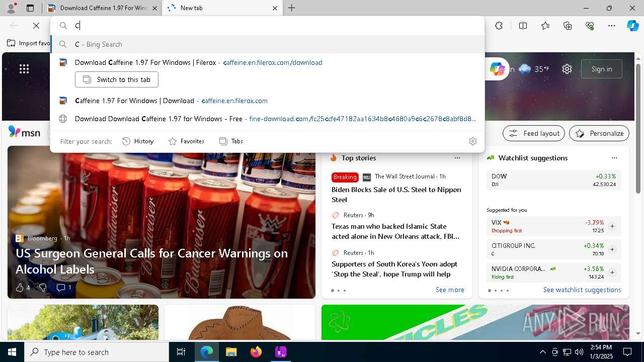Viewport: 644px width, 362px height.
Task: Open Browser essentials icon
Action: (x=590, y=26)
